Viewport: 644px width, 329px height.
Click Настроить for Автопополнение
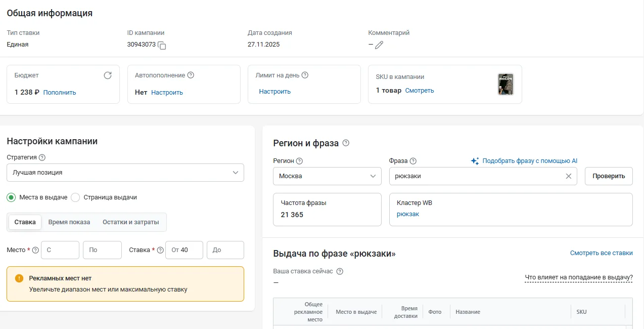[167, 92]
